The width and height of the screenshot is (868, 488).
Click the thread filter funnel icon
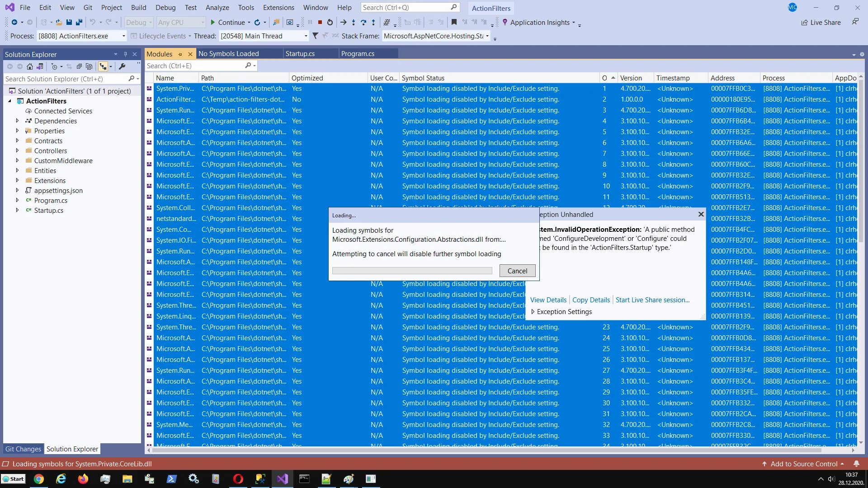[x=315, y=36]
